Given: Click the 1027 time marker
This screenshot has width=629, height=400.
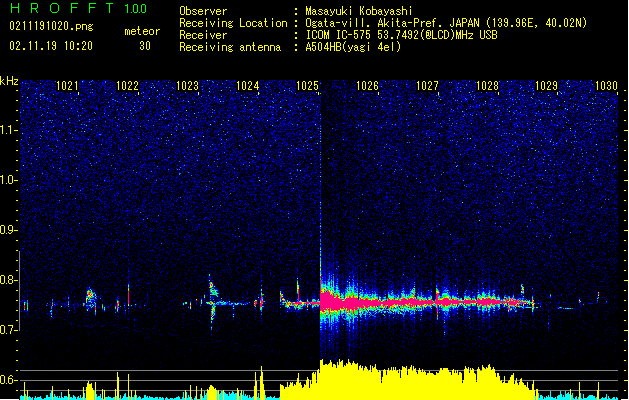Looking at the screenshot, I should [427, 86].
